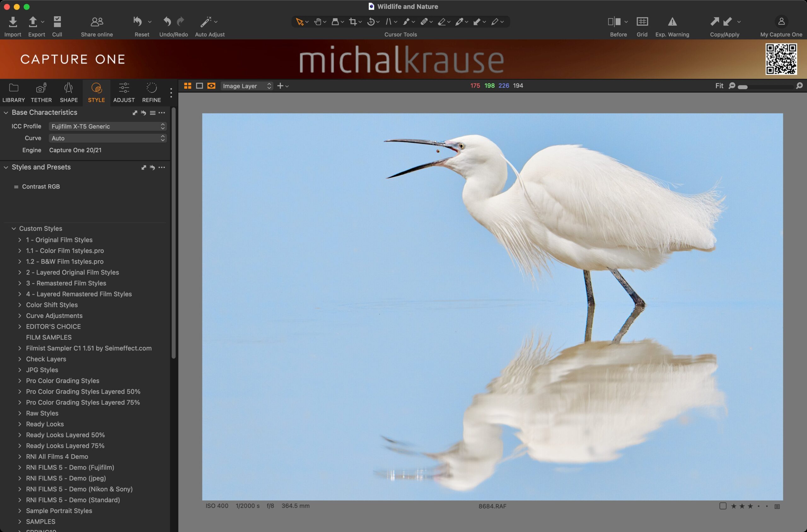Screen dimensions: 807x532
Task: Click the Styles and Presets section header
Action: point(42,167)
